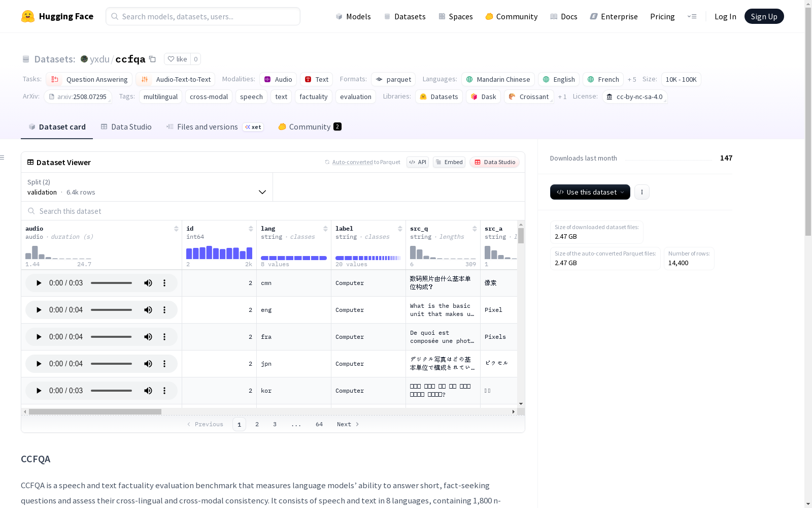The height and width of the screenshot is (508, 812).
Task: Switch to the dataset Community tab
Action: (310, 126)
